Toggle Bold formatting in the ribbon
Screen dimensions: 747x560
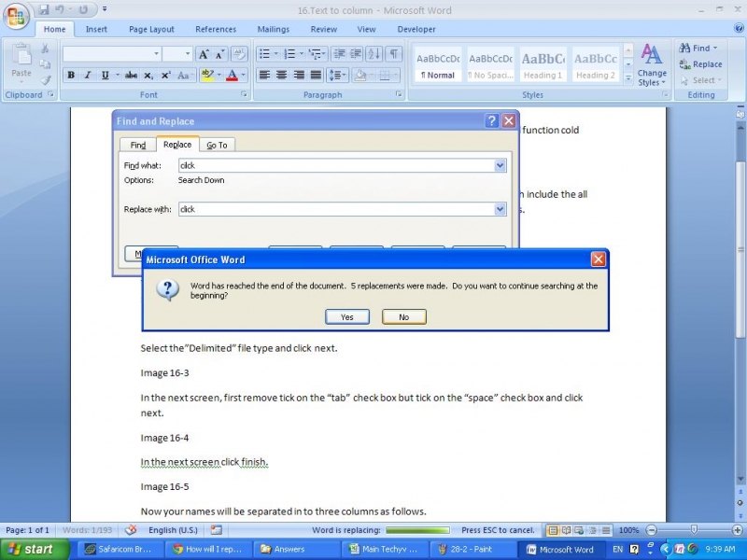pyautogui.click(x=71, y=76)
